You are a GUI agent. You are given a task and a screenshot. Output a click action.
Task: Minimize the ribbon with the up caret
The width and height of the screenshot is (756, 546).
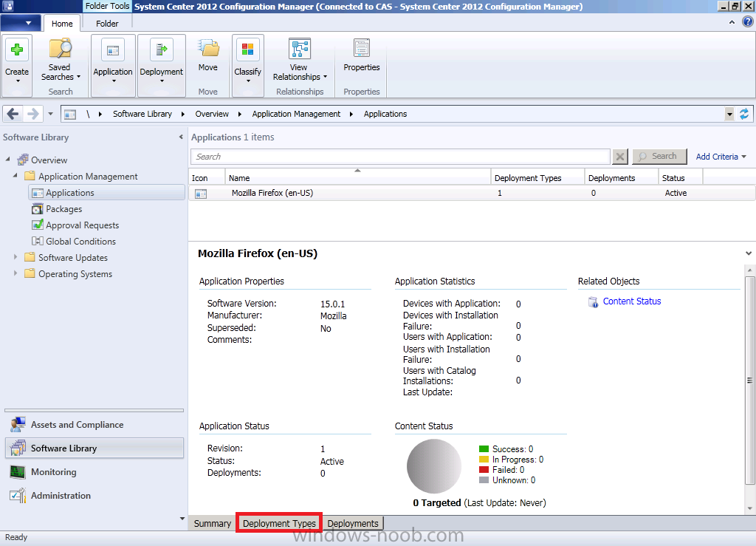tap(732, 22)
